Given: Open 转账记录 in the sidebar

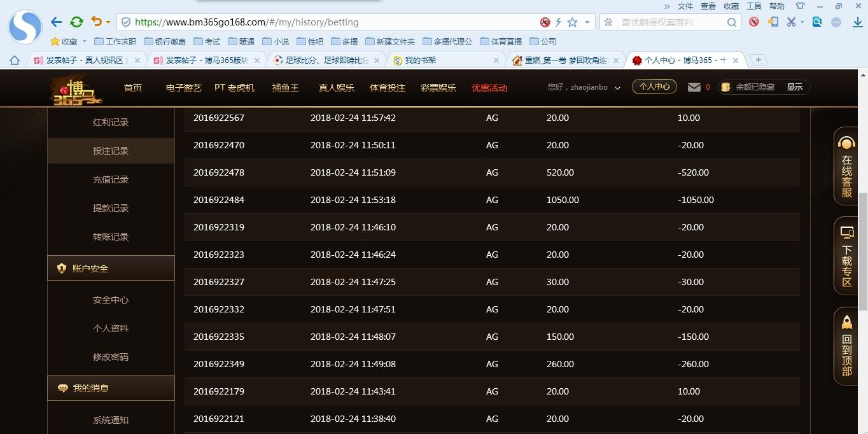Looking at the screenshot, I should [111, 237].
